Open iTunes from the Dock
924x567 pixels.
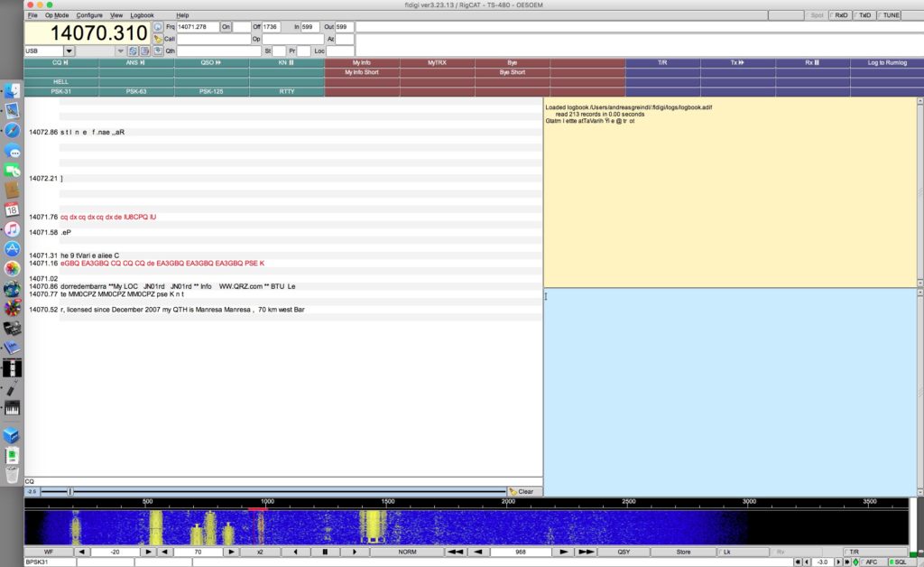pyautogui.click(x=13, y=229)
